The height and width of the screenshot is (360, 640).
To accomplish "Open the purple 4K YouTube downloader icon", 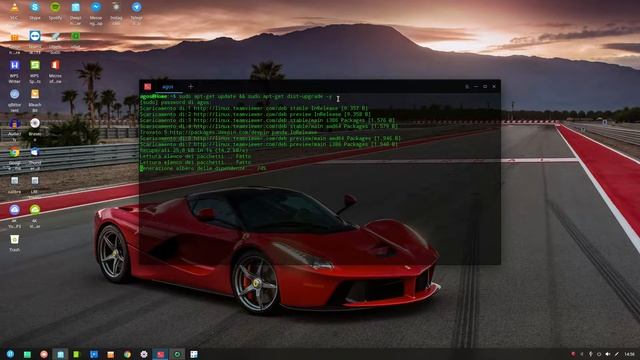I will (14, 210).
